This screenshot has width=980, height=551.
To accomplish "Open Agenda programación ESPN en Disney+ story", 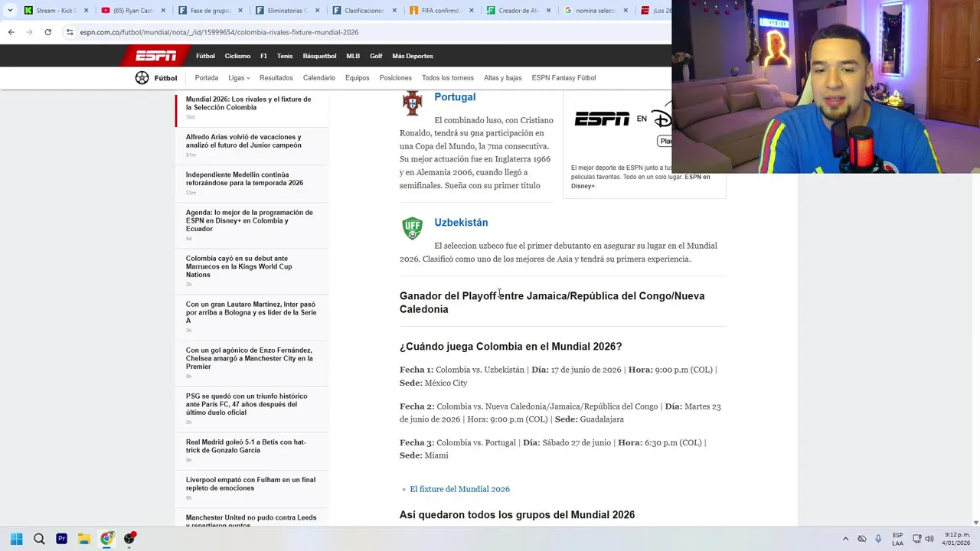I will coord(249,220).
